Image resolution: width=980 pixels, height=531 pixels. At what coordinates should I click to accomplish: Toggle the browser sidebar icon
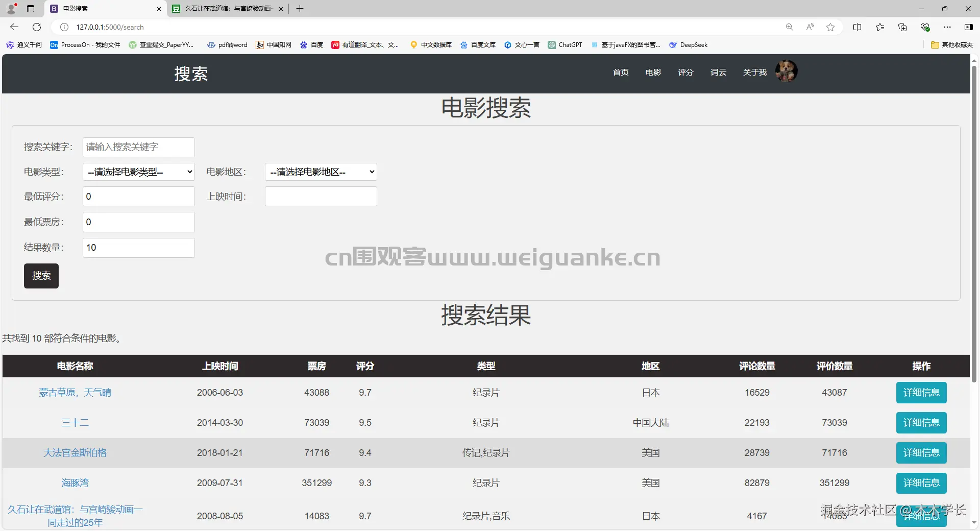(x=969, y=27)
